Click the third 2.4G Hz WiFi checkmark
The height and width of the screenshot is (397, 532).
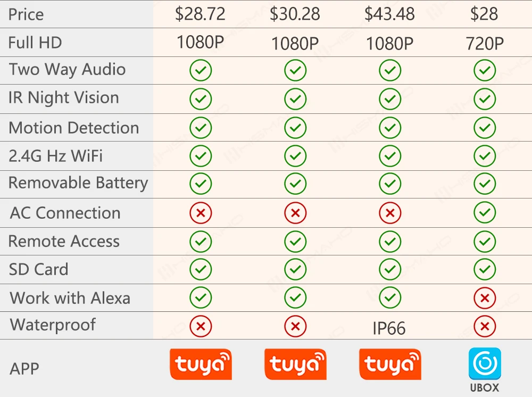390,156
